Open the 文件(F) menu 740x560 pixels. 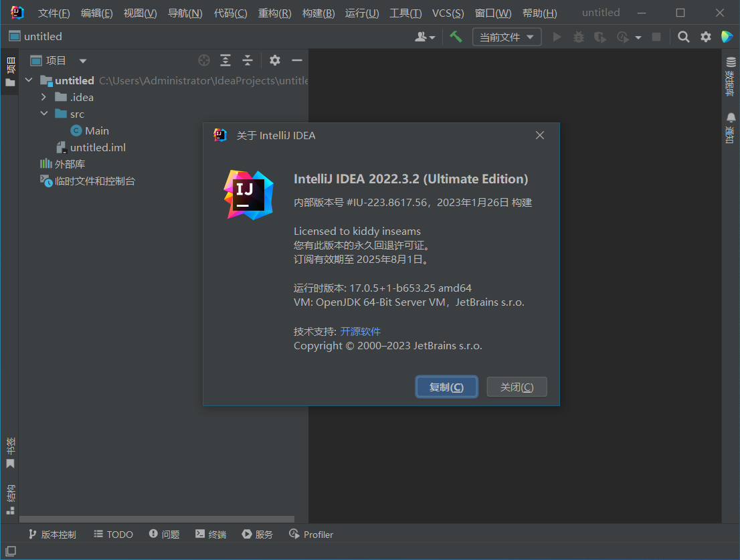[54, 13]
